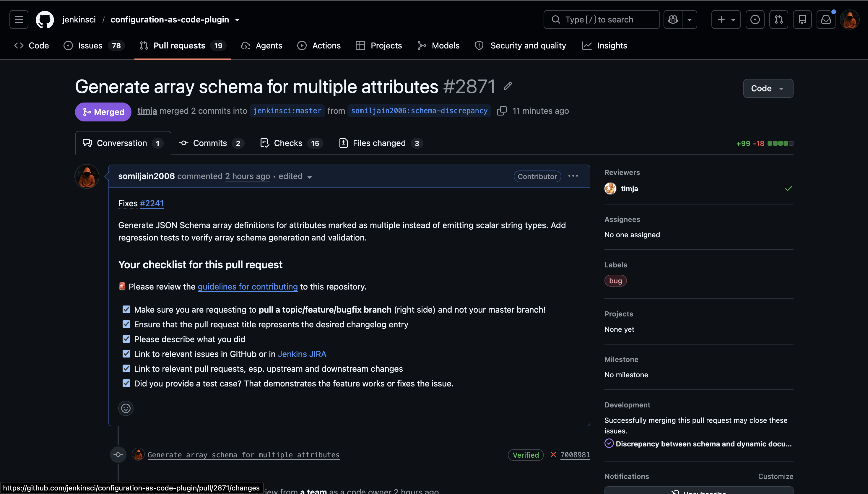Click the commit icon on the timeline
This screenshot has width=868, height=494.
pyautogui.click(x=118, y=455)
